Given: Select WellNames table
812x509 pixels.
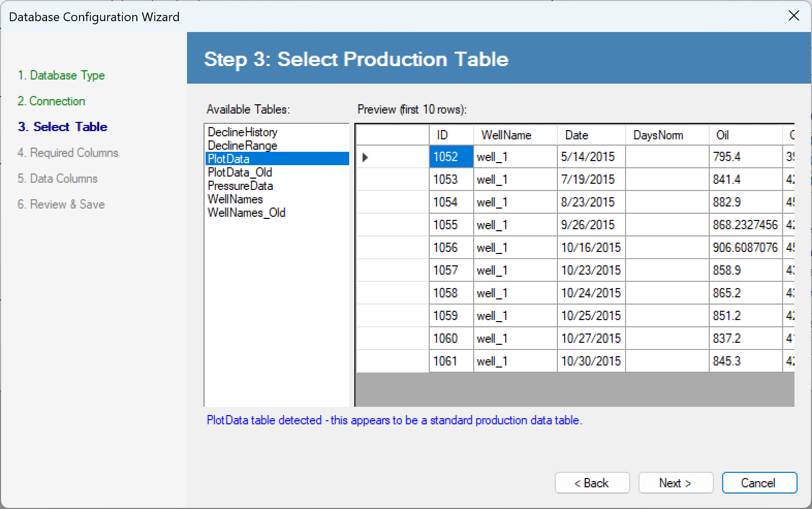Looking at the screenshot, I should [277, 199].
